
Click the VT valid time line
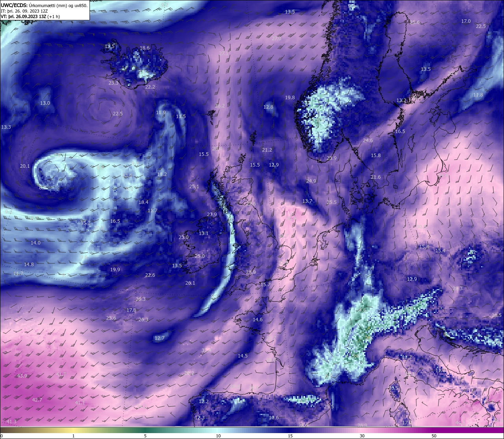(x=30, y=17)
